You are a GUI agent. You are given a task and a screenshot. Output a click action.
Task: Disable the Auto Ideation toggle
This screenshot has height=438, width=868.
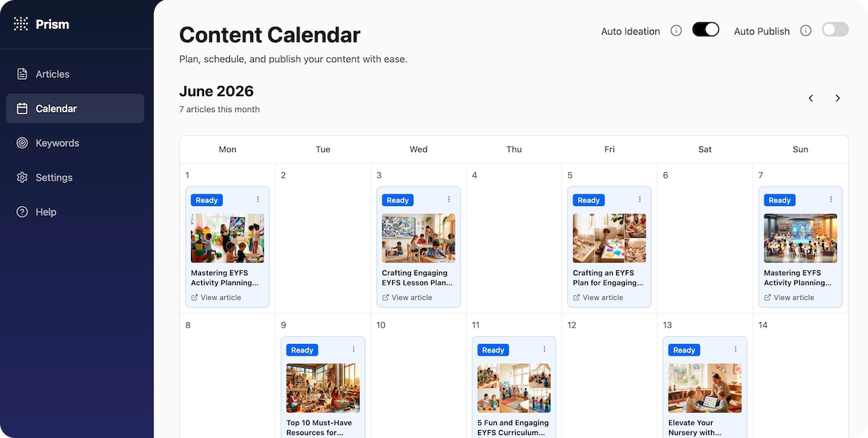(705, 30)
